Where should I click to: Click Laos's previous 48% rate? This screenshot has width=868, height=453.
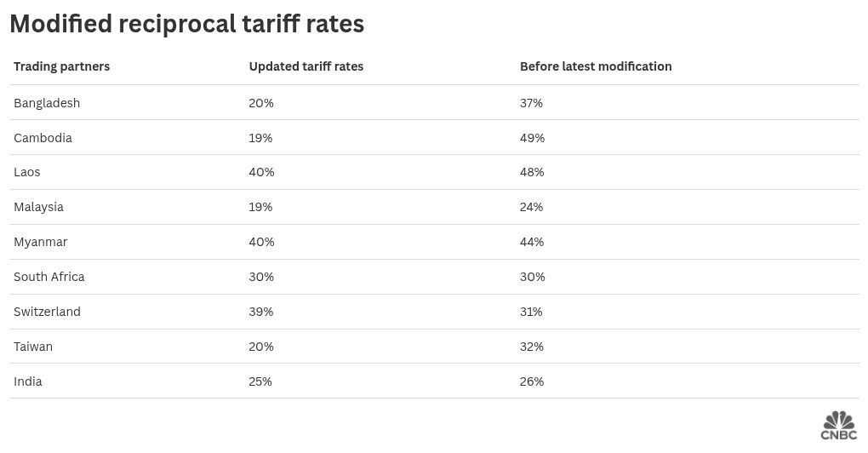(x=532, y=172)
